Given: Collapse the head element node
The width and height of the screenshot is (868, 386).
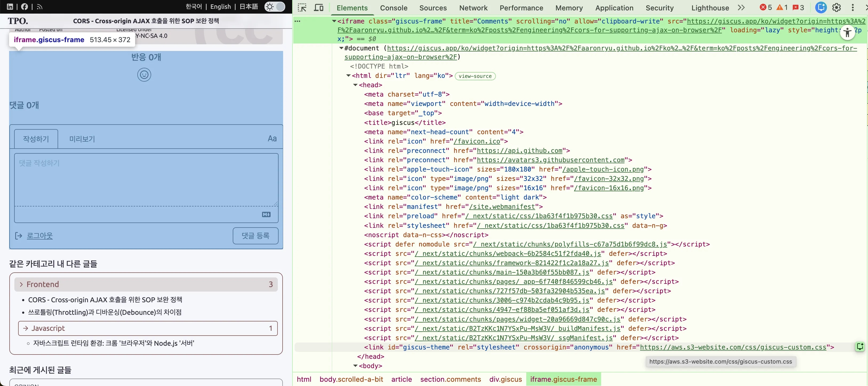Looking at the screenshot, I should (355, 85).
